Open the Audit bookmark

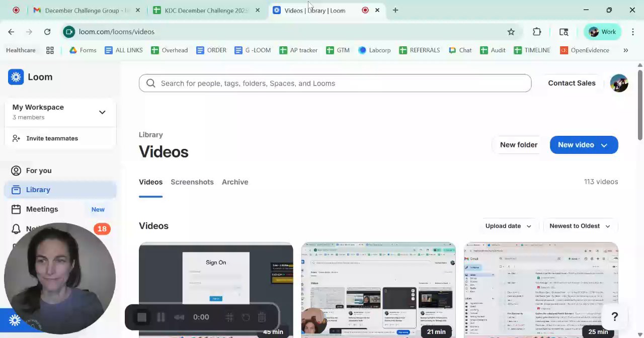coord(493,50)
